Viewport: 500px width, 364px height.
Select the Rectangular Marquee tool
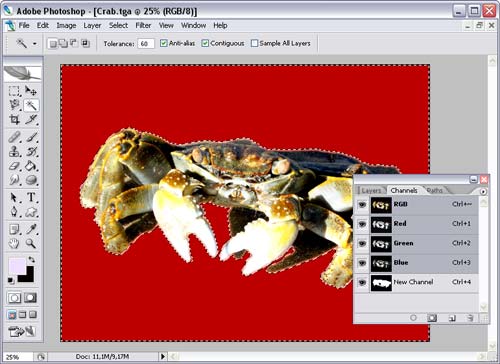pos(14,91)
